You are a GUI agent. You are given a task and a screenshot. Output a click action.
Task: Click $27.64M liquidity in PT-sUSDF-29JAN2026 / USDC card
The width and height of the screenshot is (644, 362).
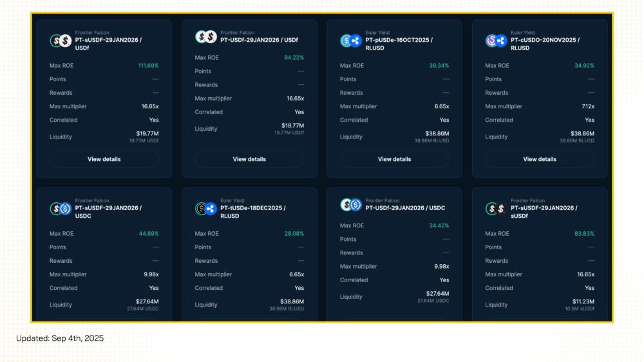(147, 301)
